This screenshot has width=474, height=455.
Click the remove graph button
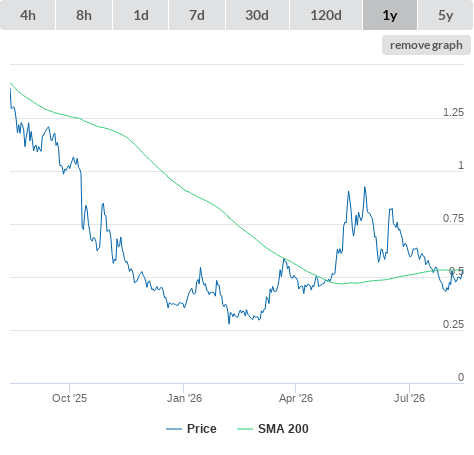coord(426,45)
